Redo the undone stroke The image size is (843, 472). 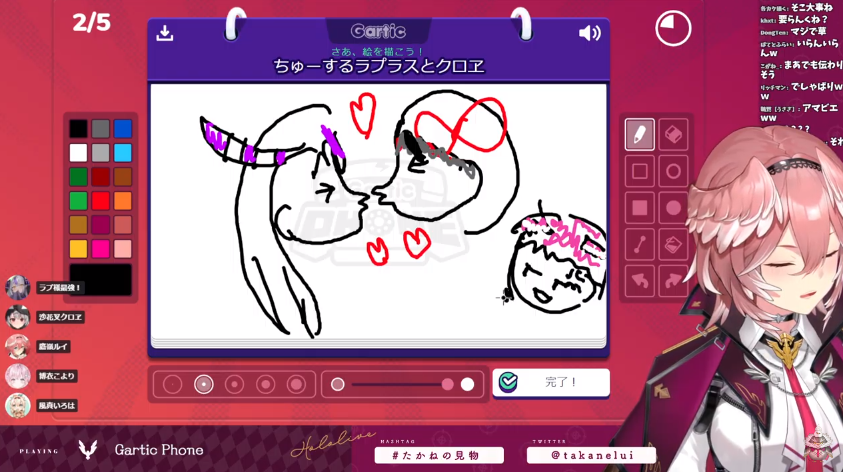tap(673, 281)
